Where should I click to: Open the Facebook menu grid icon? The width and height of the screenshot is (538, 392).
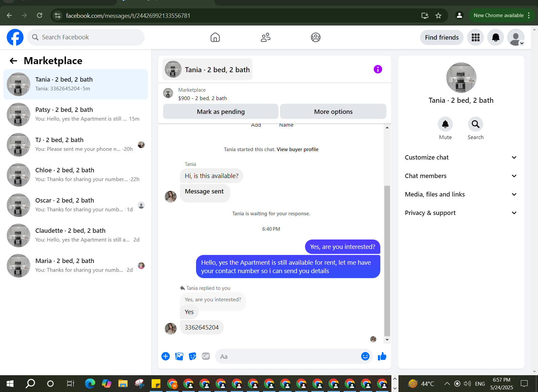475,37
